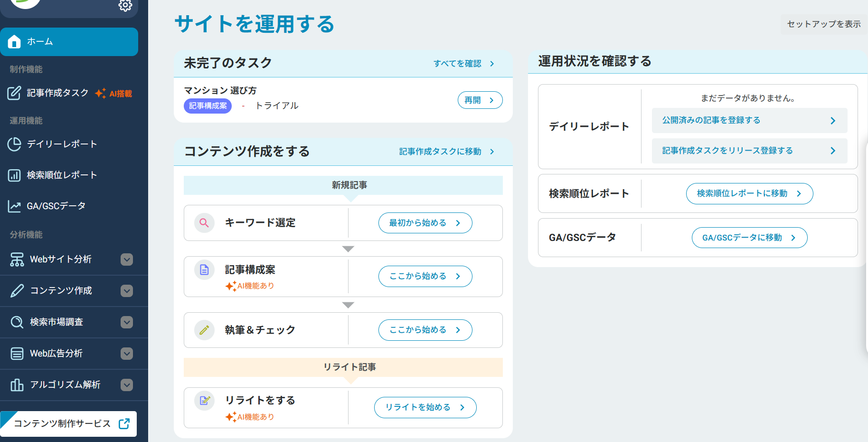This screenshot has width=868, height=442.
Task: Click the external link icon on コンテンツ制作サービス
Action: 124,424
